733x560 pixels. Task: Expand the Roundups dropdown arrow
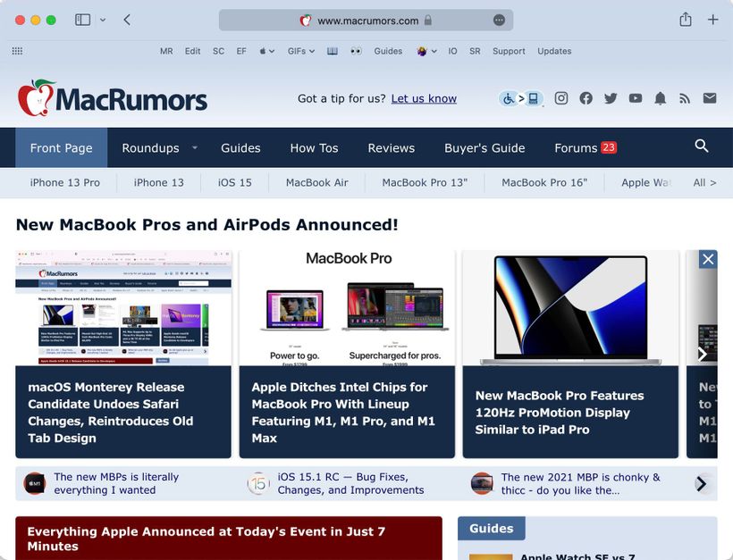click(x=195, y=147)
